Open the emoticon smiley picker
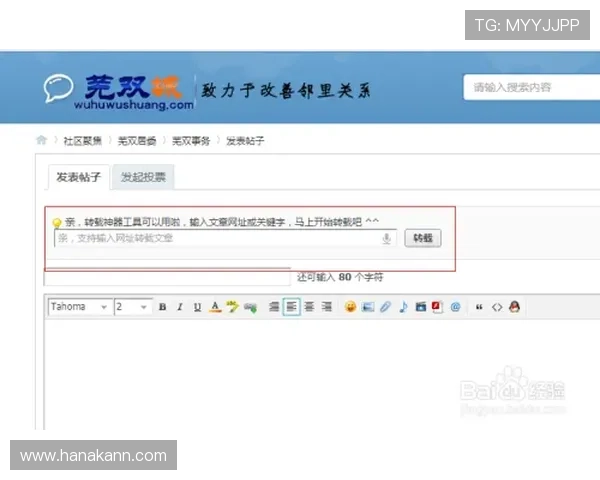 point(350,307)
